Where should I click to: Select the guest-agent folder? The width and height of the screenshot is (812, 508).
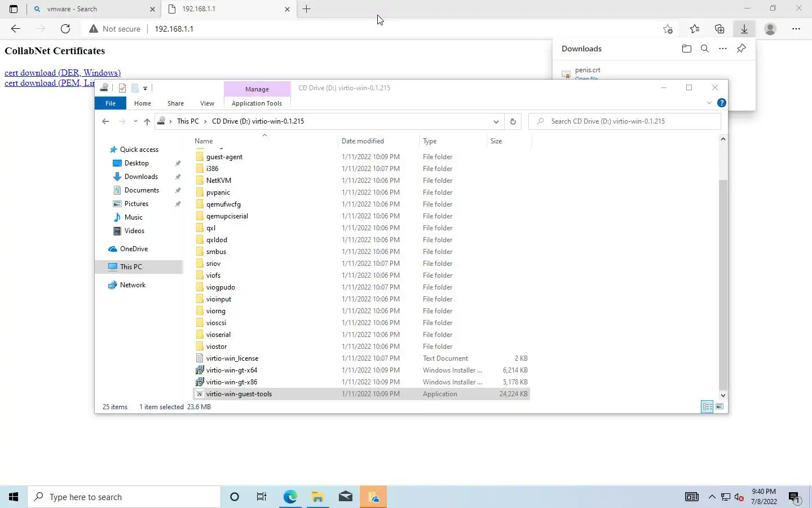(224, 157)
